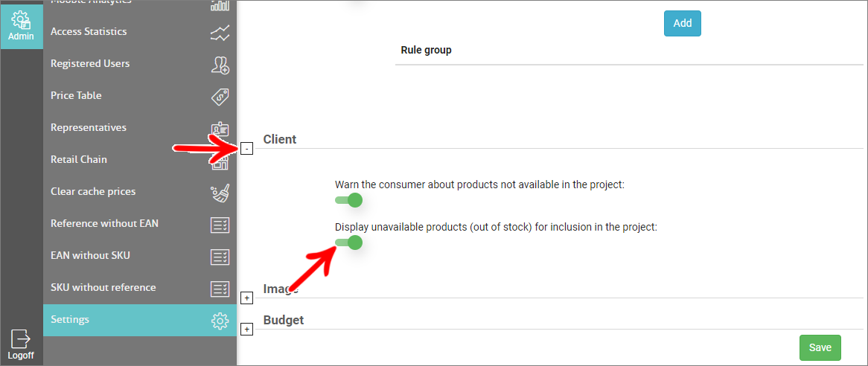Expand the Budget section
The width and height of the screenshot is (868, 366).
[247, 330]
